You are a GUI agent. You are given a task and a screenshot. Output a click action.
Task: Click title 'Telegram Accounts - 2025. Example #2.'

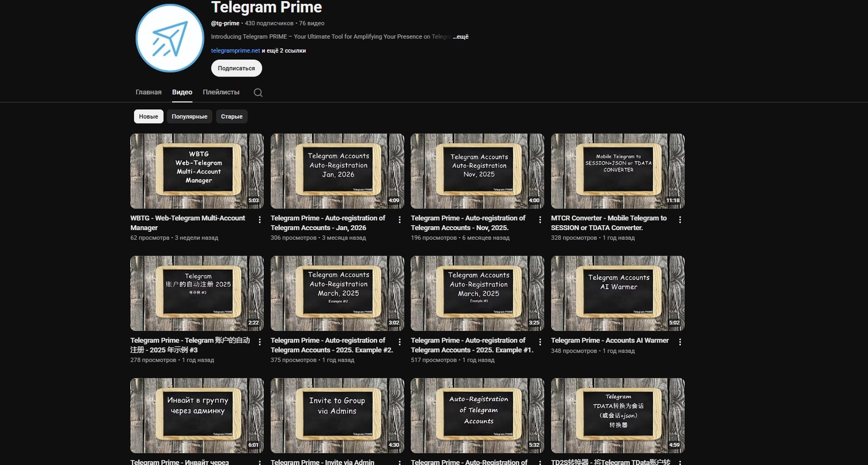(331, 345)
